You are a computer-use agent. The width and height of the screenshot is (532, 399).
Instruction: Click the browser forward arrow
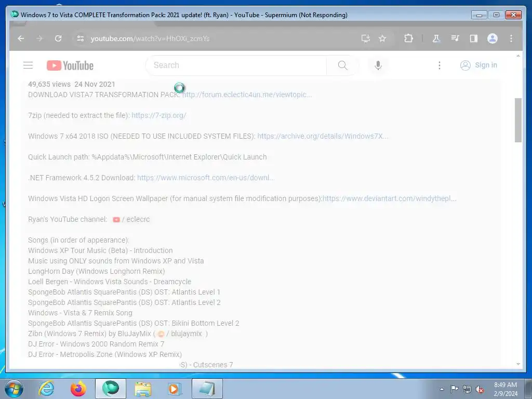point(39,38)
